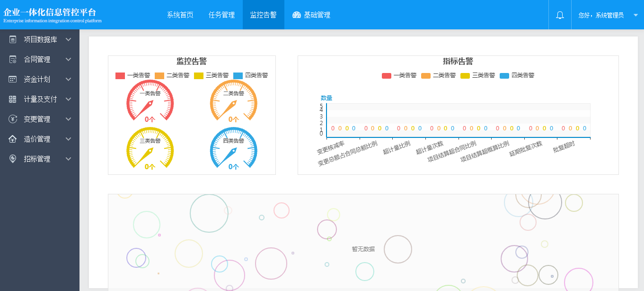Click the 暂无数据 placeholder text
This screenshot has height=291, width=644.
pyautogui.click(x=363, y=249)
